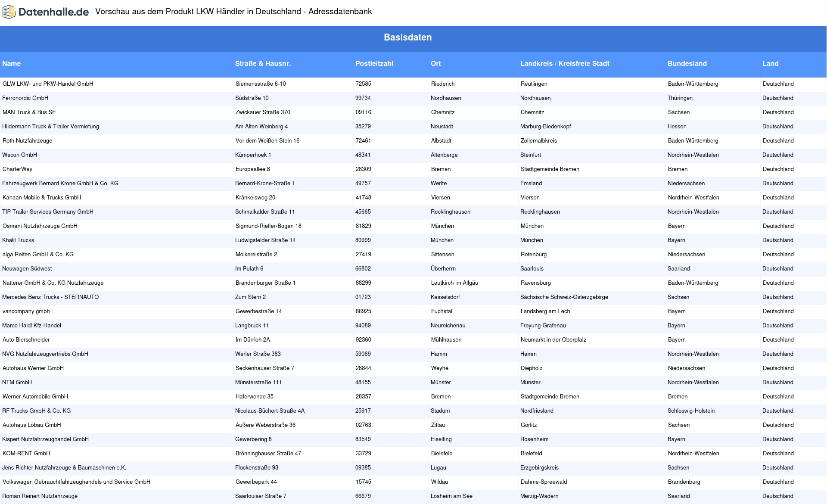
Task: Select Mercedes Benz Trucks - STERNAUTO
Action: pyautogui.click(x=50, y=297)
